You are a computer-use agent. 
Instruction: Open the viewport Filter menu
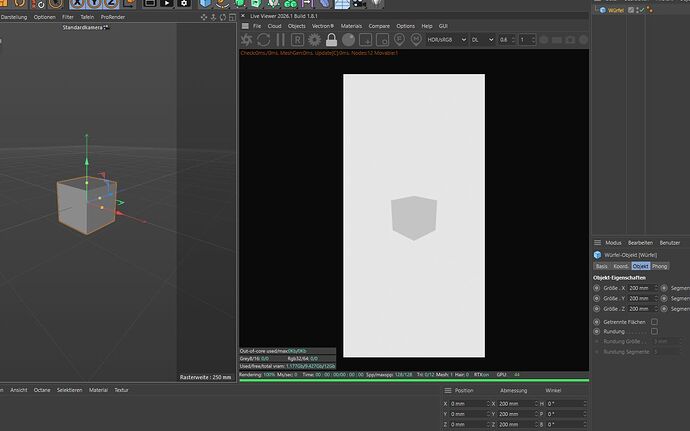click(x=68, y=17)
